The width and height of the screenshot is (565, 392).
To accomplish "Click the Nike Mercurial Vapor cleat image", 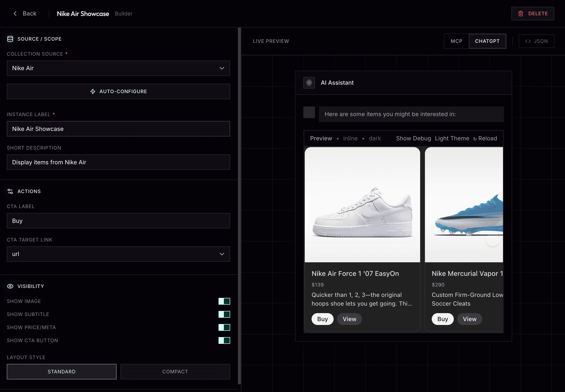I will (464, 205).
